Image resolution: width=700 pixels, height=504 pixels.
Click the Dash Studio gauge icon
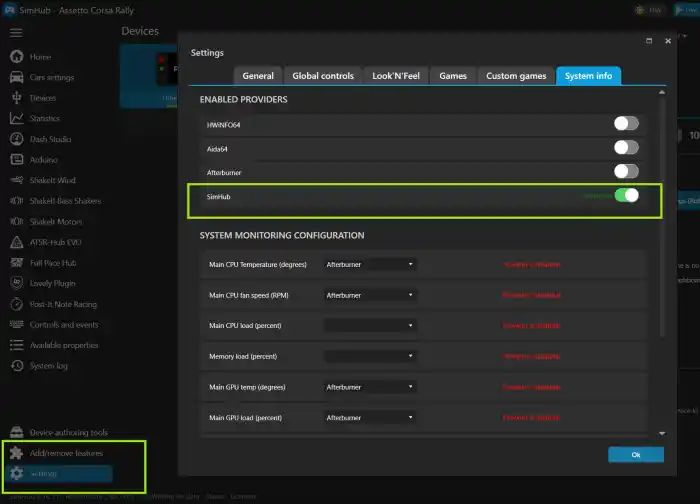pyautogui.click(x=17, y=139)
